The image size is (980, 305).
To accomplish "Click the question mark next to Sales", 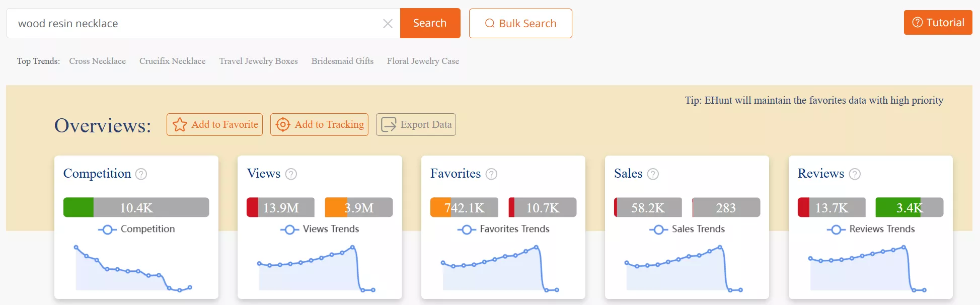I will (653, 174).
